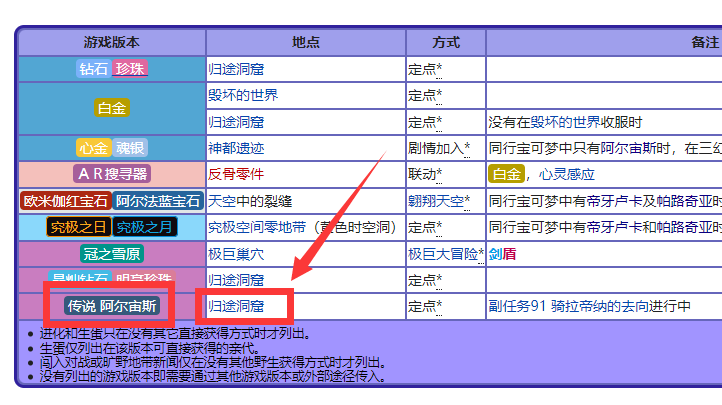Click the pink 珍珠 version badge
Screen dimensions: 722x405
129,69
